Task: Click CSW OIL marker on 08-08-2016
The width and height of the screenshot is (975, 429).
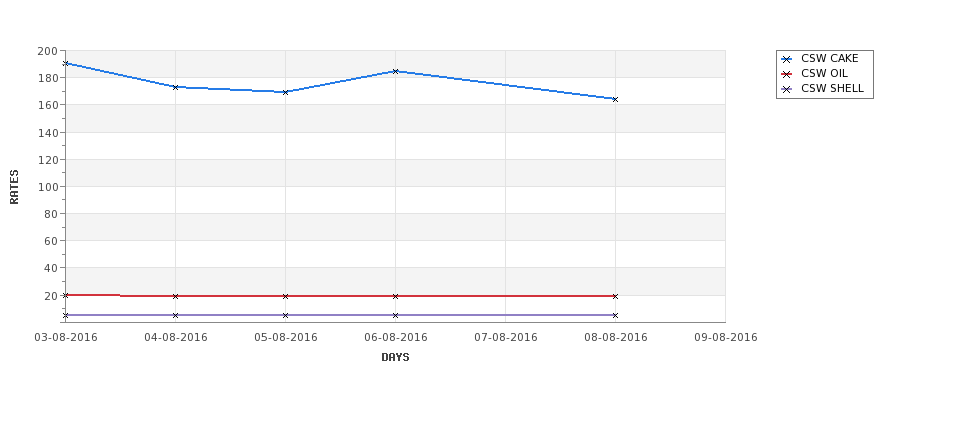Action: [615, 297]
